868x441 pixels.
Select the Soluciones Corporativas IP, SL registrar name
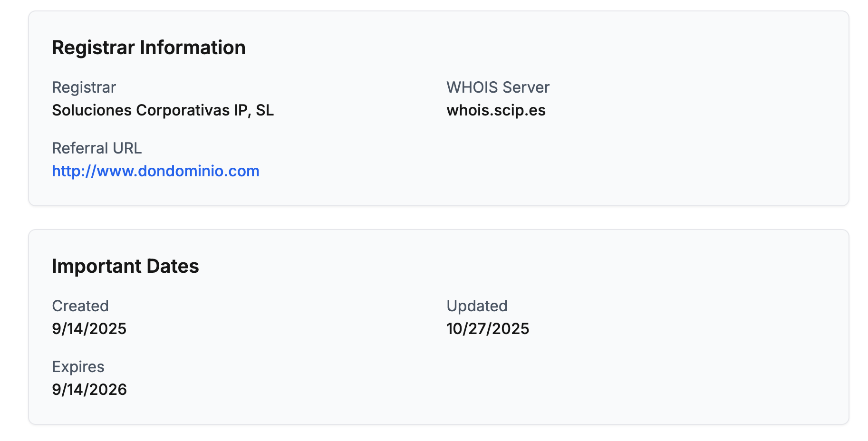pyautogui.click(x=163, y=110)
